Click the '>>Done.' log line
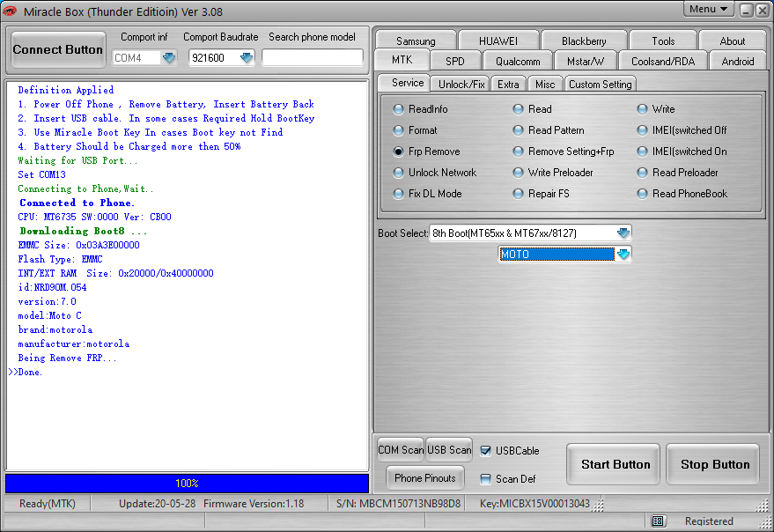The width and height of the screenshot is (774, 532). point(26,372)
